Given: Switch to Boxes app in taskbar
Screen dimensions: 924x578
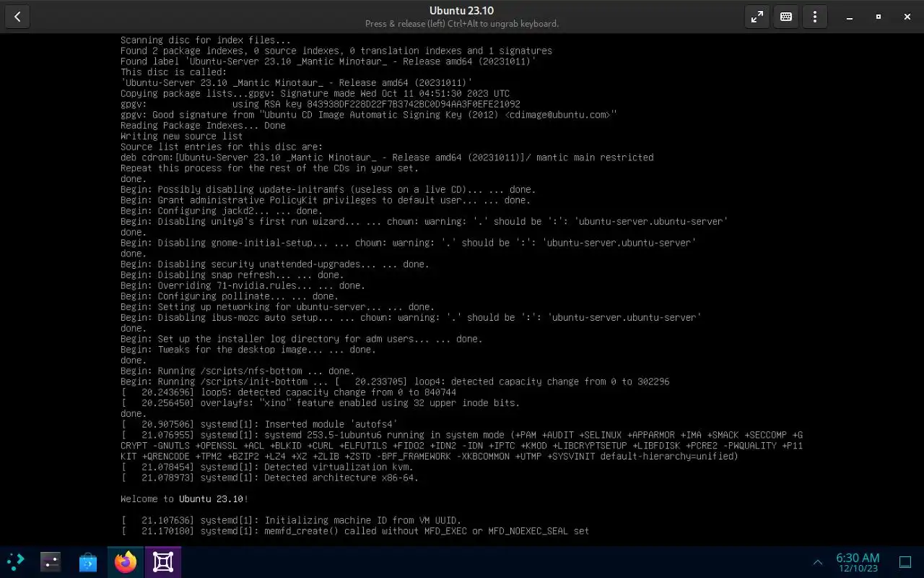Looking at the screenshot, I should coord(163,561).
